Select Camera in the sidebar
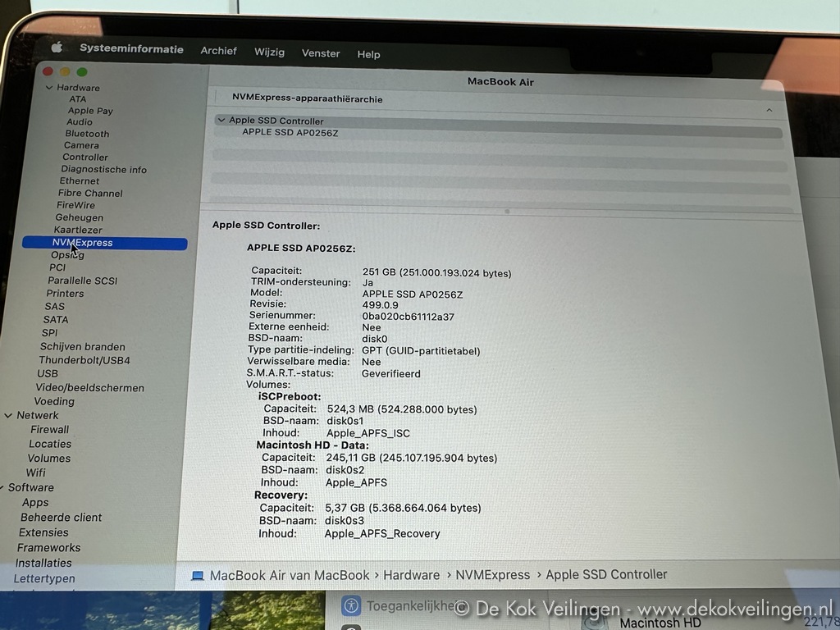 pyautogui.click(x=81, y=145)
